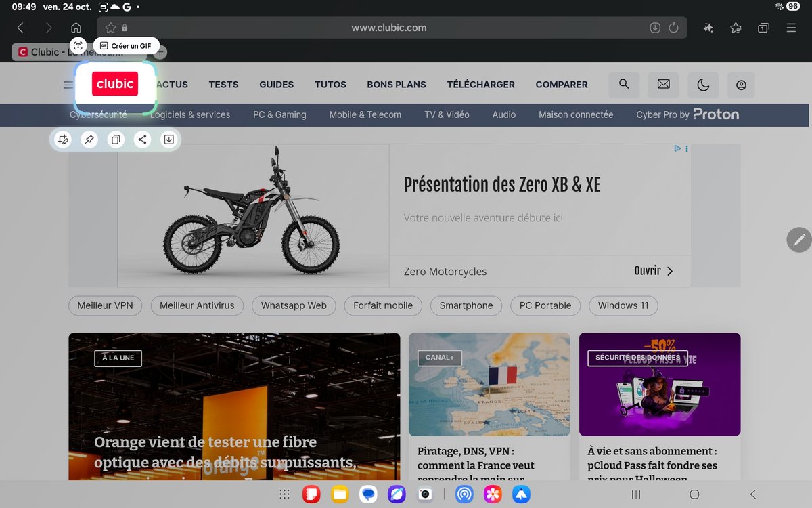Open the TESTS menu item

(x=223, y=85)
